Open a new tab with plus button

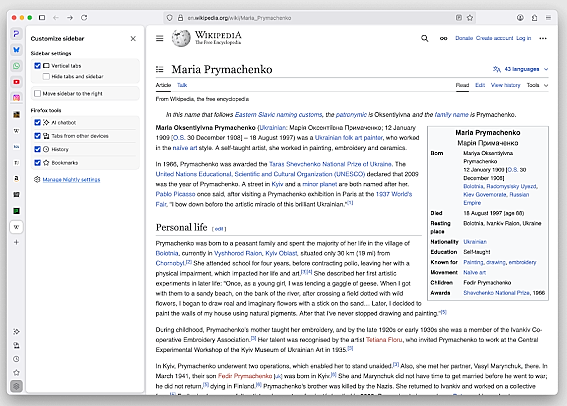16,242
